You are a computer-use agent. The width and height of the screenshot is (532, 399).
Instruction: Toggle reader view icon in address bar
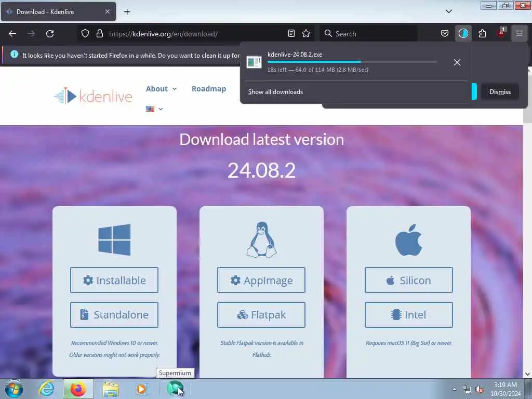[x=291, y=33]
